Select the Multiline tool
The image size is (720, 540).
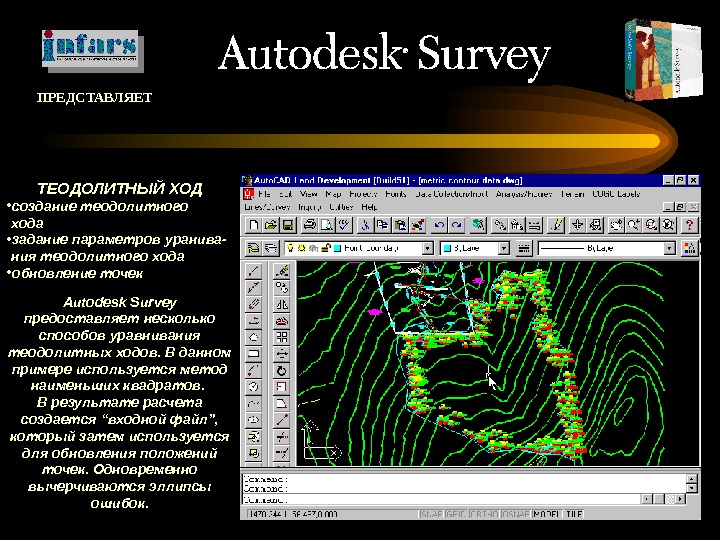(x=253, y=304)
